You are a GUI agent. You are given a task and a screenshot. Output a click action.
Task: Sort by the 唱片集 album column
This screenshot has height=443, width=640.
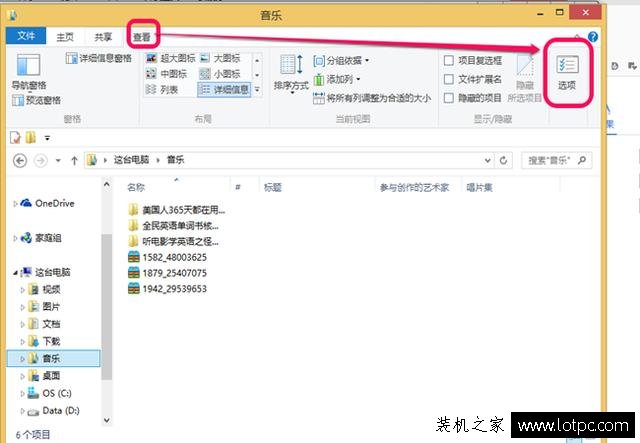point(480,187)
